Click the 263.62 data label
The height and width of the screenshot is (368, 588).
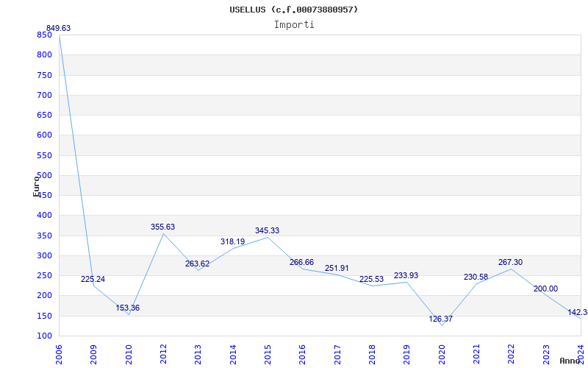coord(197,263)
